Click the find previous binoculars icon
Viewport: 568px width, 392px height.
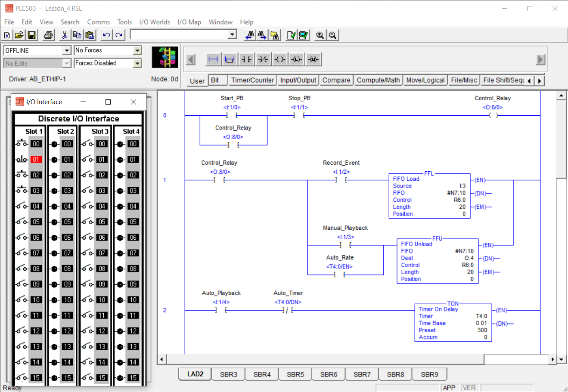249,35
